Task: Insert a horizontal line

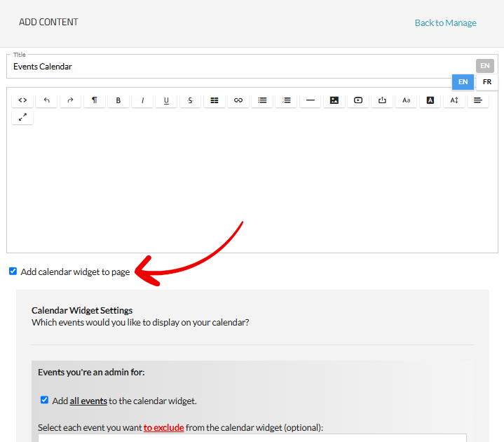Action: 310,100
